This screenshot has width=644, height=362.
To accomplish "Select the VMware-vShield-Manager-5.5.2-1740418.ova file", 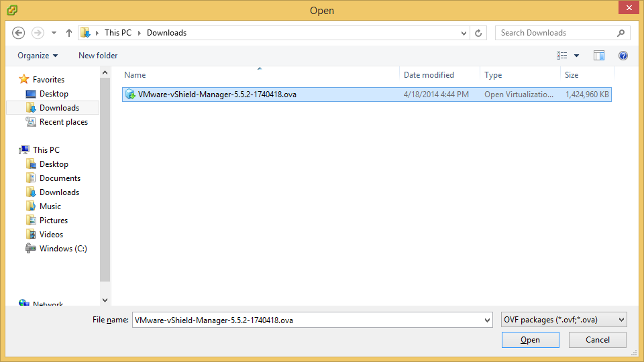I will 367,95.
